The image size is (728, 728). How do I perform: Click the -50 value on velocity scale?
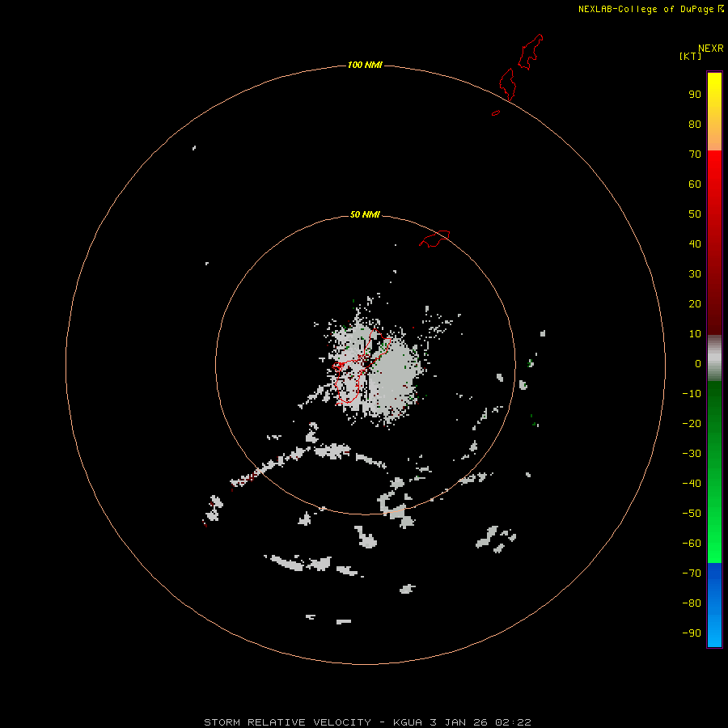point(692,514)
